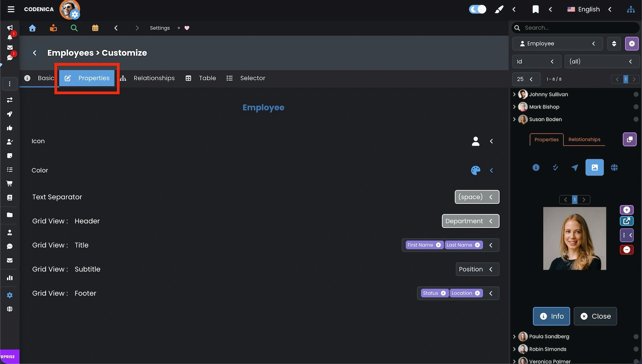Click the paint brush icon in the top bar
The height and width of the screenshot is (364, 642).
[x=499, y=9]
